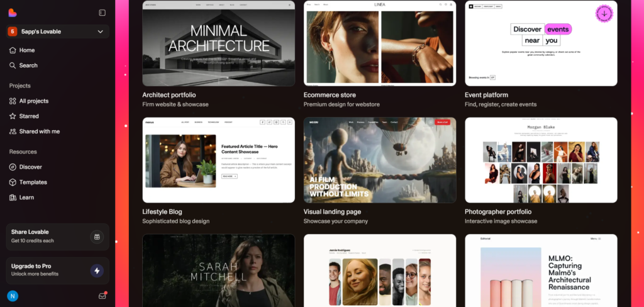Open the Home page

click(x=26, y=50)
